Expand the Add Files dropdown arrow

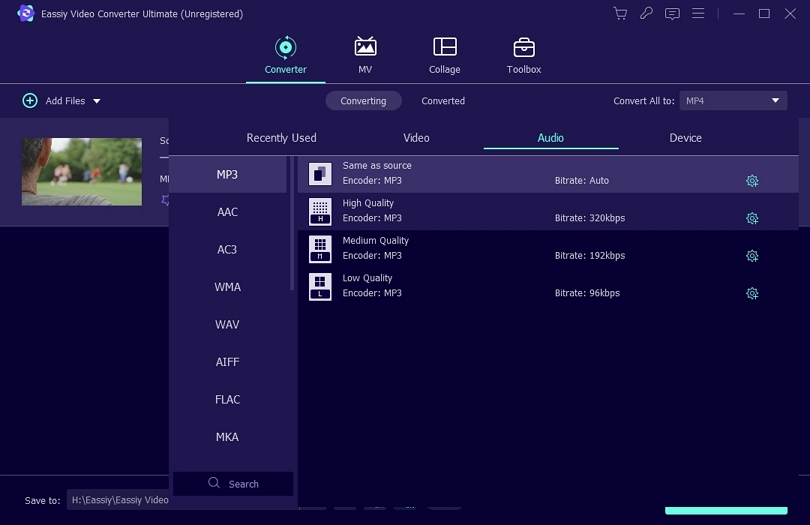[x=97, y=101]
